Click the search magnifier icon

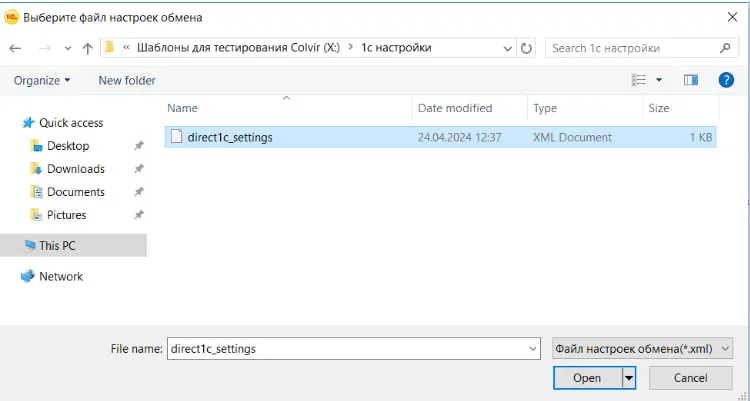coord(725,48)
